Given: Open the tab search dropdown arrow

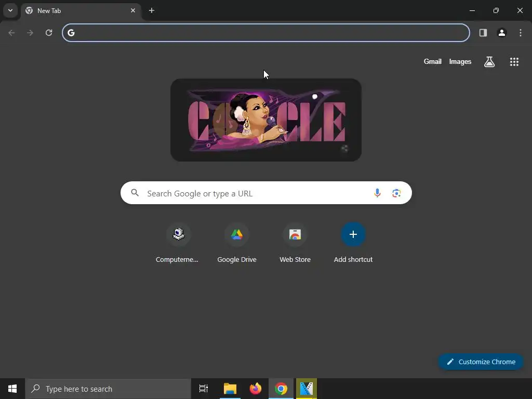Looking at the screenshot, I should (x=10, y=10).
